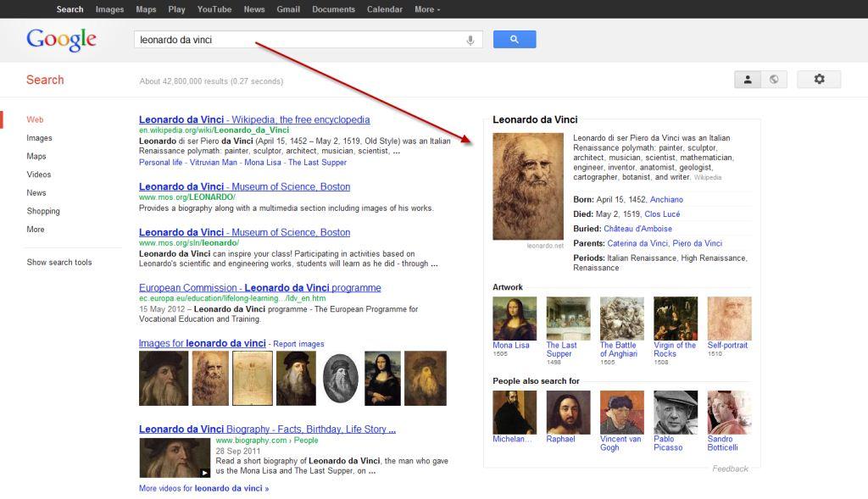The height and width of the screenshot is (499, 868).
Task: Click the Feedback link below the panel
Action: (x=730, y=469)
